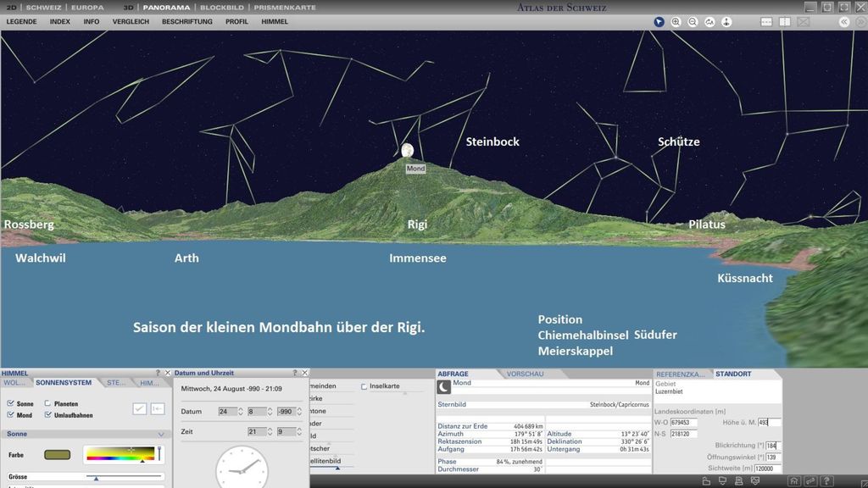Select the viewpoint position tool icon
The image size is (868, 488).
pos(726,21)
